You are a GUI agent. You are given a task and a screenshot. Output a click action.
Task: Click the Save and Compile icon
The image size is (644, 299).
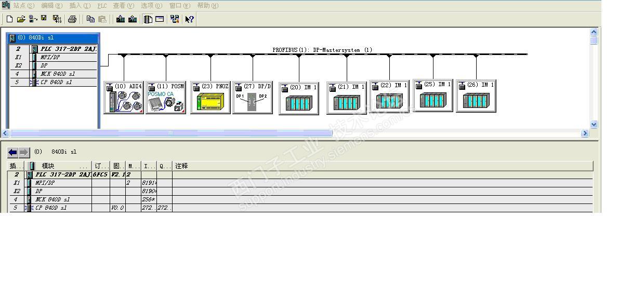click(x=57, y=19)
